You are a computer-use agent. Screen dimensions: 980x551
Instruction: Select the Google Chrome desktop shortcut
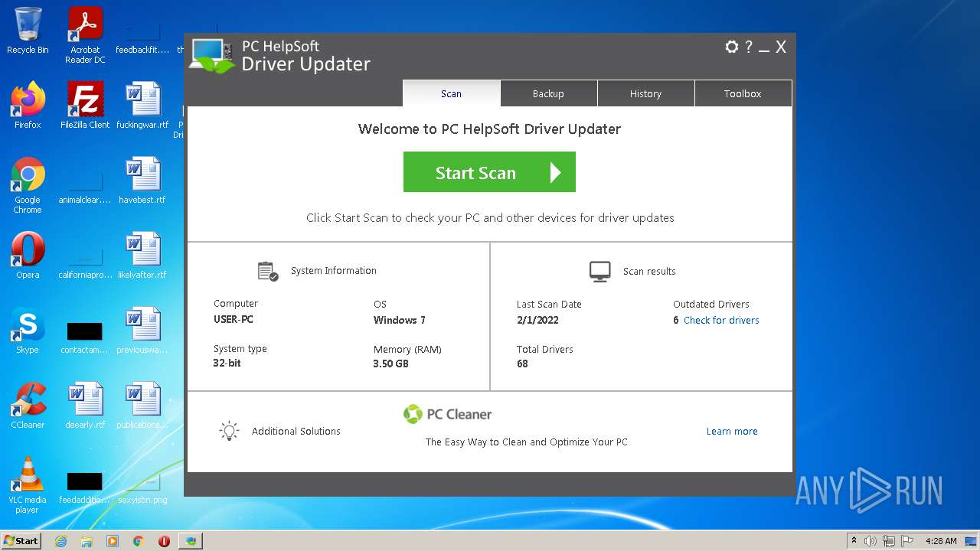pos(28,185)
